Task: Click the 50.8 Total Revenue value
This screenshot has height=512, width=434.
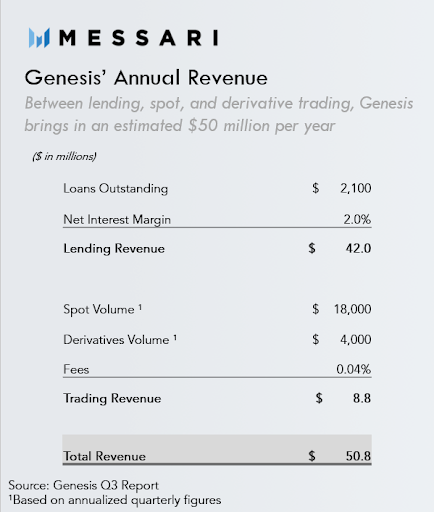Action: [358, 456]
